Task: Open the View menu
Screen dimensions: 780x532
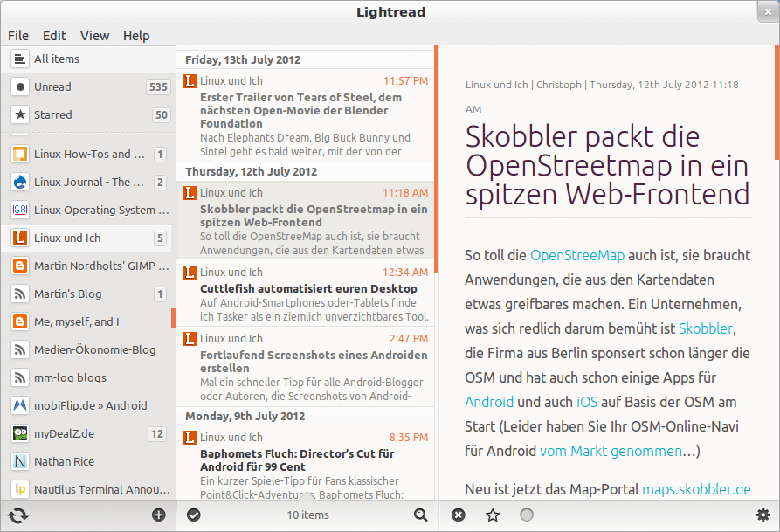Action: pos(94,36)
